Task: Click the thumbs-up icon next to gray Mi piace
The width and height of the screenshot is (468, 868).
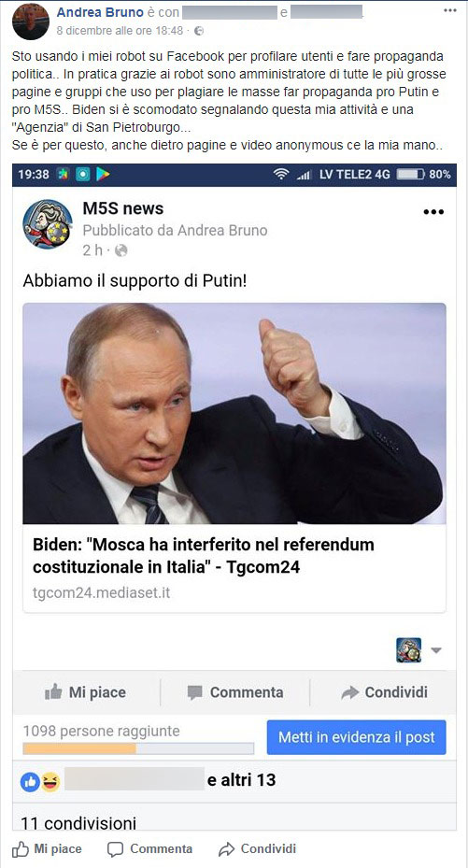Action: [53, 691]
